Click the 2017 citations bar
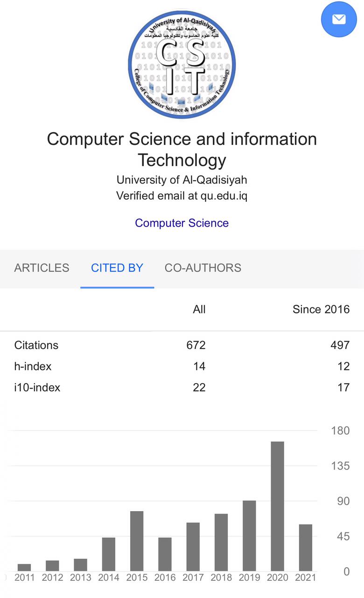364x598 pixels. tap(193, 547)
